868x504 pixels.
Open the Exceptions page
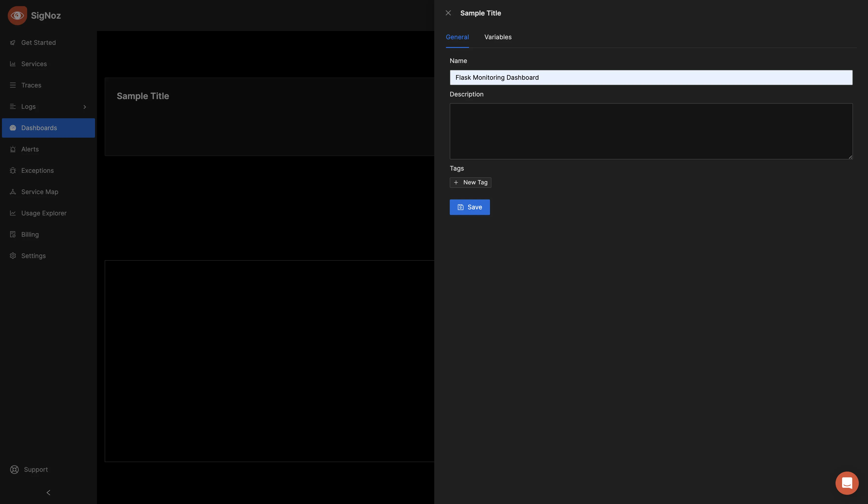pyautogui.click(x=48, y=171)
